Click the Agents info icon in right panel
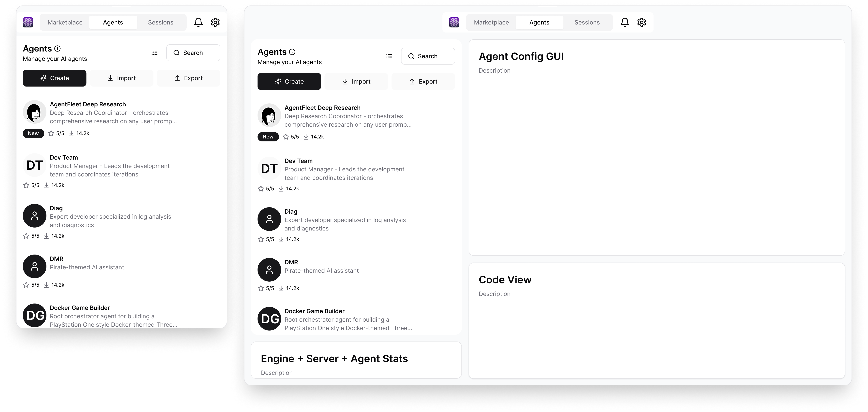 tap(292, 52)
